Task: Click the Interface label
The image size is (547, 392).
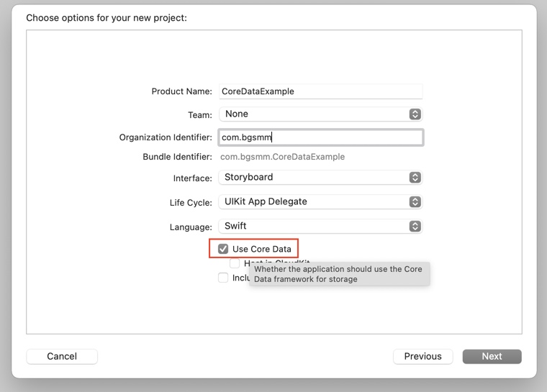Action: (192, 178)
